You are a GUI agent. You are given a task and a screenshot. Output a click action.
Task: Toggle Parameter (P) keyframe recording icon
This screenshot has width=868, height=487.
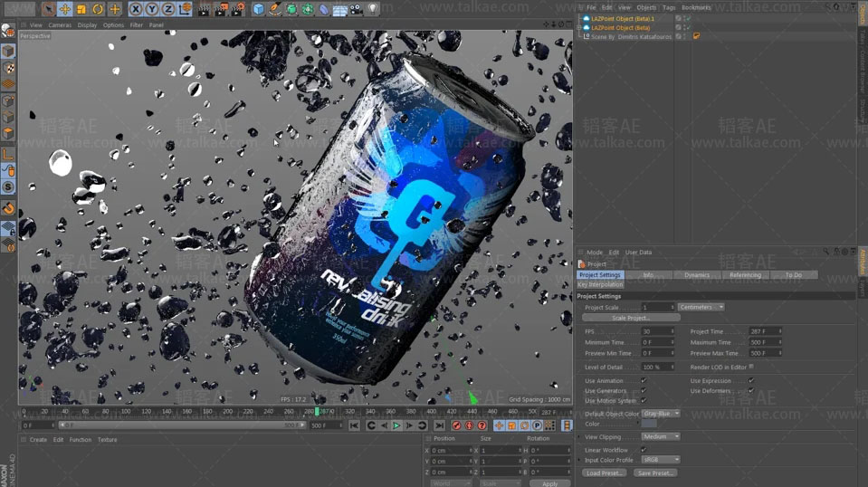(537, 425)
